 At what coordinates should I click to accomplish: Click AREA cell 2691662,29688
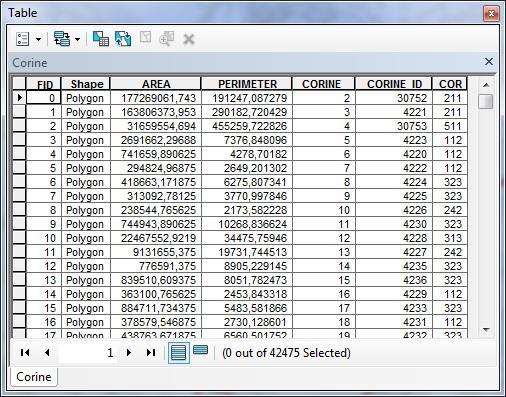(x=156, y=140)
